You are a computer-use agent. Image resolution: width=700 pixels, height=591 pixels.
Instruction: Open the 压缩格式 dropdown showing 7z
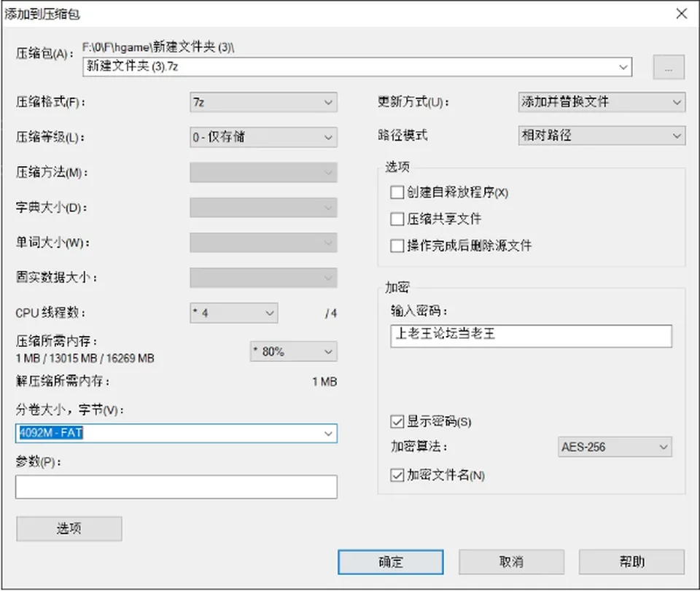click(263, 102)
